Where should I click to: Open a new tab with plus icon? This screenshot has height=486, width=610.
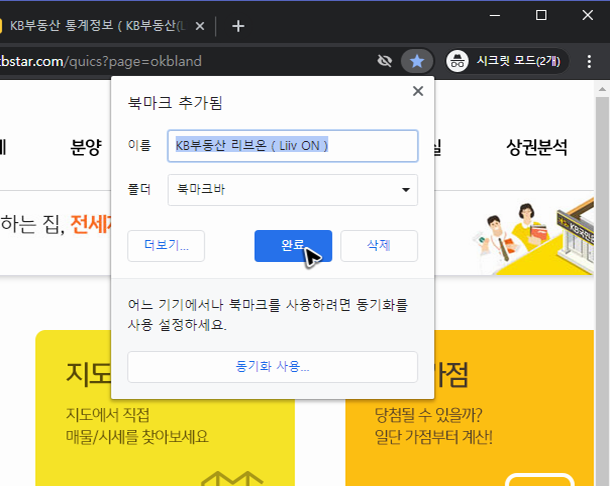[238, 26]
